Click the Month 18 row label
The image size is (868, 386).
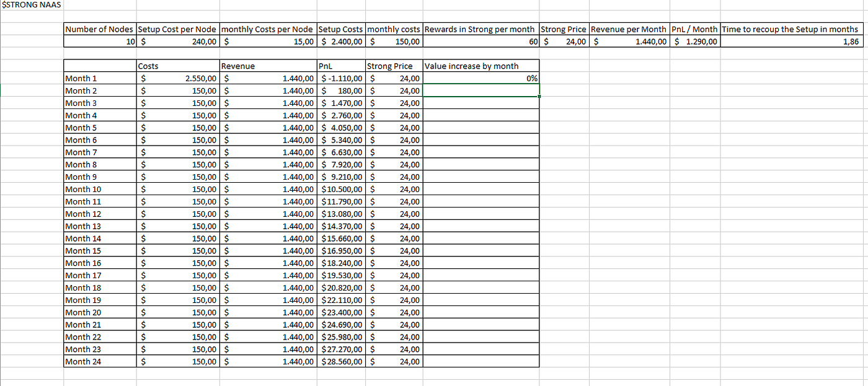coord(100,287)
